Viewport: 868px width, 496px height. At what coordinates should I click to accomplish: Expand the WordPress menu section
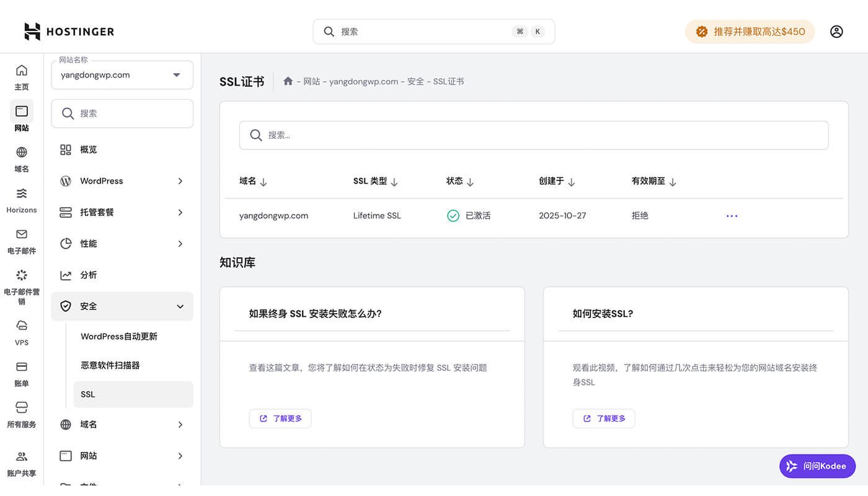coord(122,181)
